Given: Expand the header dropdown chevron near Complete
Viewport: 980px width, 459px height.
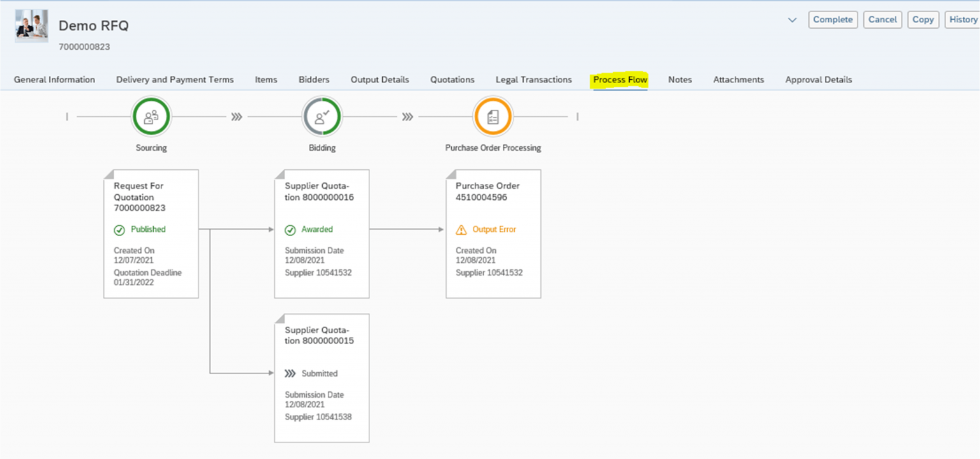Looking at the screenshot, I should click(792, 20).
